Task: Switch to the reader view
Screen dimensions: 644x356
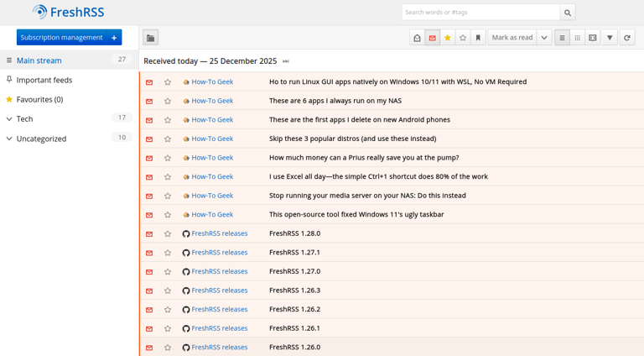Action: point(593,38)
